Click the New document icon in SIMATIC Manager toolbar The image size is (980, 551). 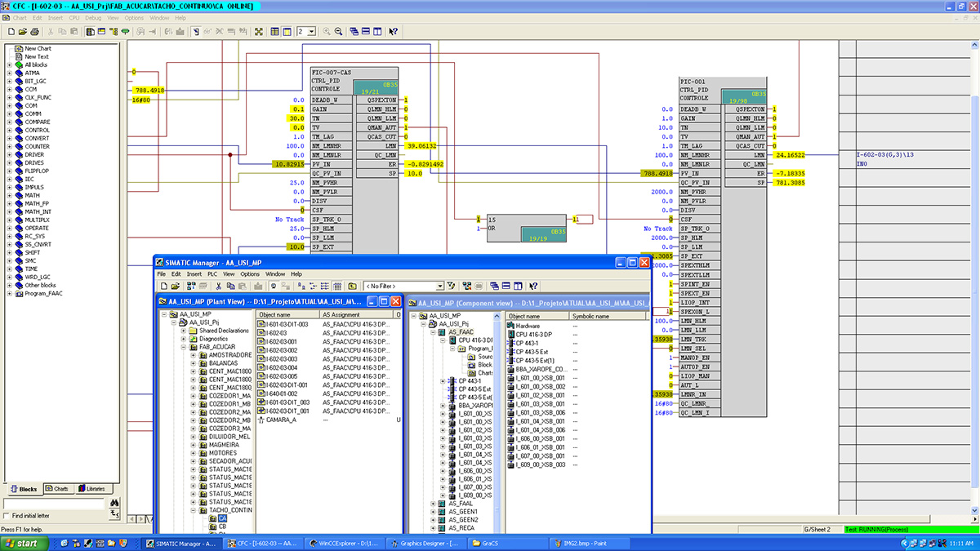[164, 287]
